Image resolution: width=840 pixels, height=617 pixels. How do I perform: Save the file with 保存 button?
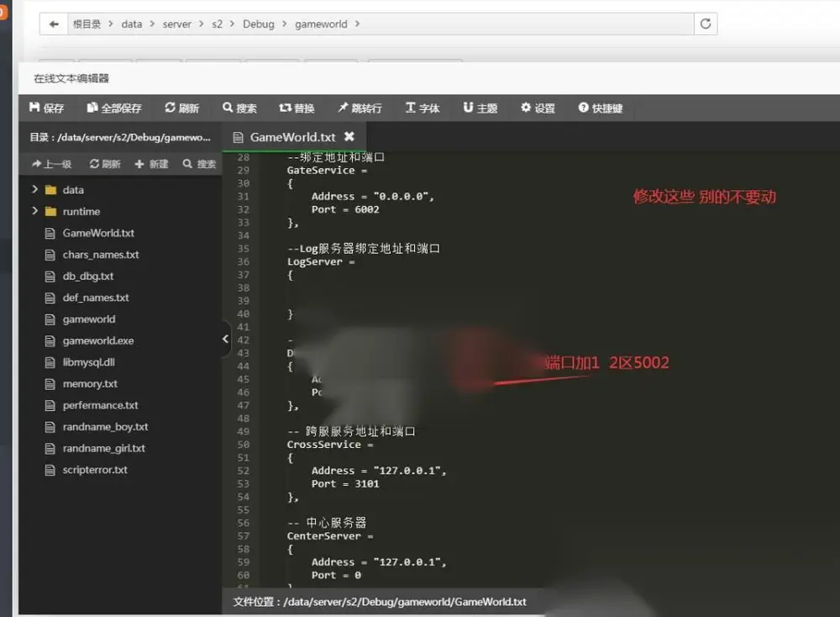click(x=46, y=108)
